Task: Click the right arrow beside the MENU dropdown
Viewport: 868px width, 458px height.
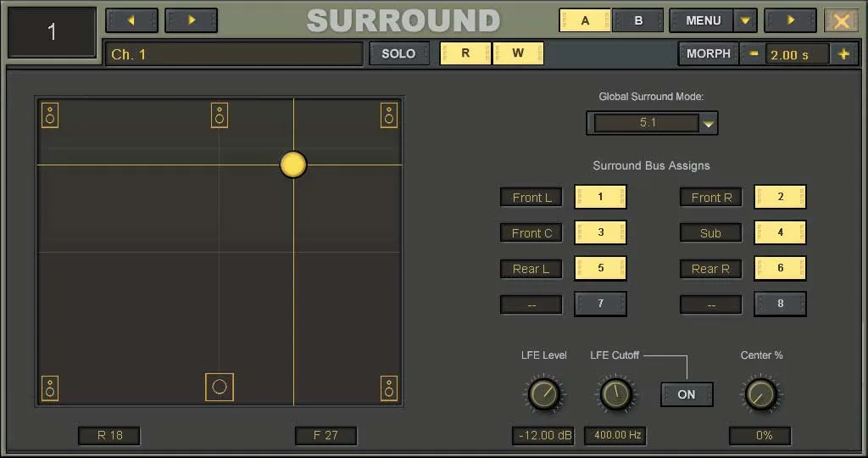Action: pos(790,20)
